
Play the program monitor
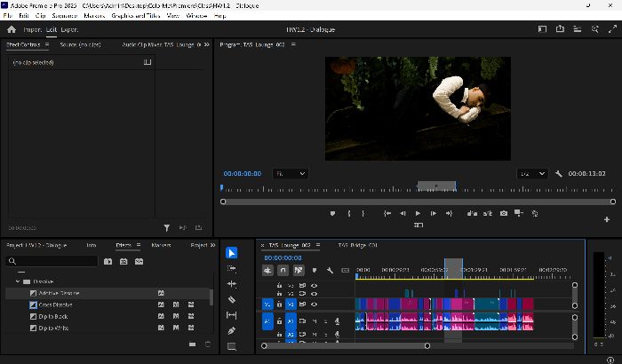click(418, 213)
